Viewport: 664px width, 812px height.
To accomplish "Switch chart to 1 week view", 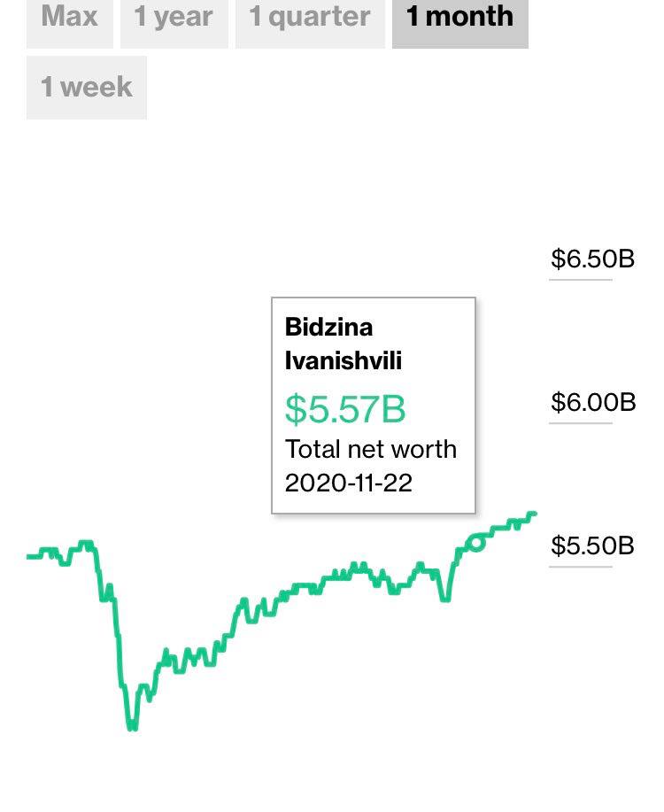I will coord(87,88).
